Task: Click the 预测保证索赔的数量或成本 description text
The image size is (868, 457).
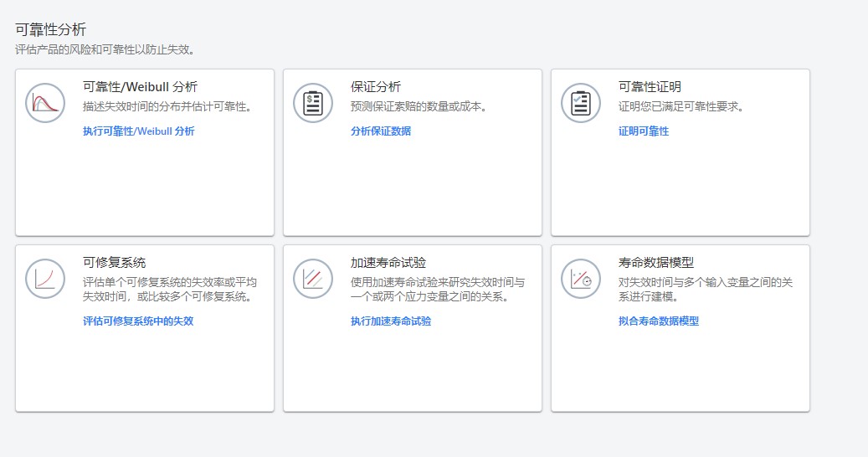Action: [x=419, y=107]
